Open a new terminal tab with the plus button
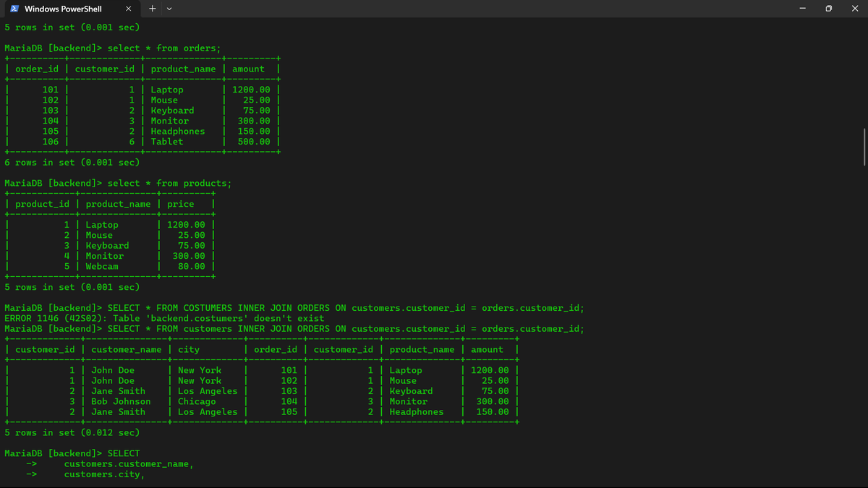Image resolution: width=868 pixels, height=488 pixels. (152, 9)
